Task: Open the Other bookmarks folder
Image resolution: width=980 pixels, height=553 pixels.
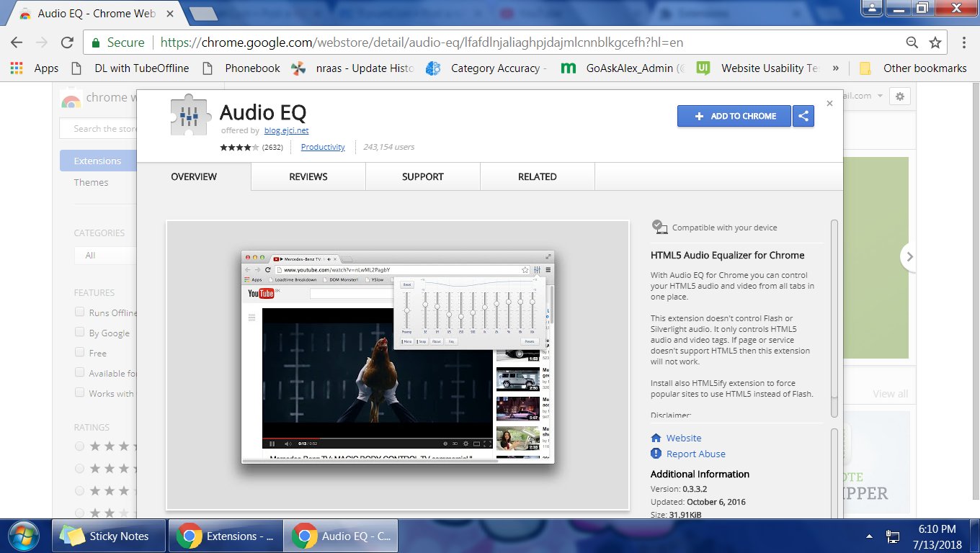Action: [x=913, y=68]
